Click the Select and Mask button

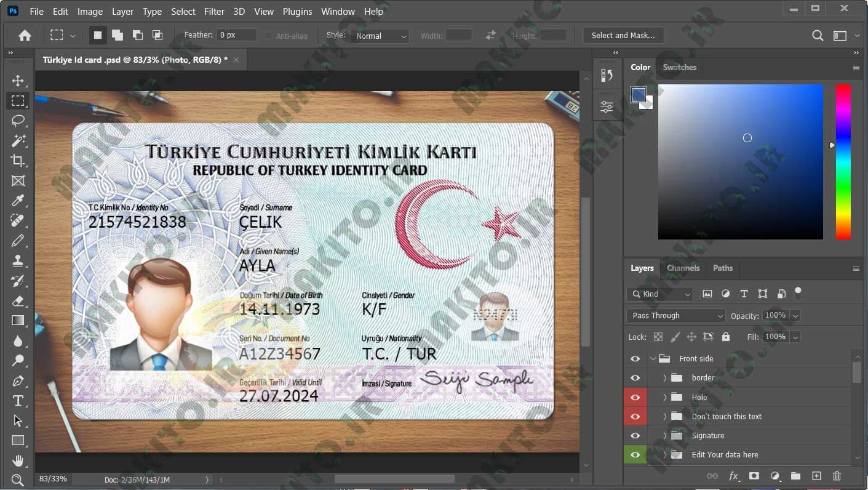(x=623, y=36)
